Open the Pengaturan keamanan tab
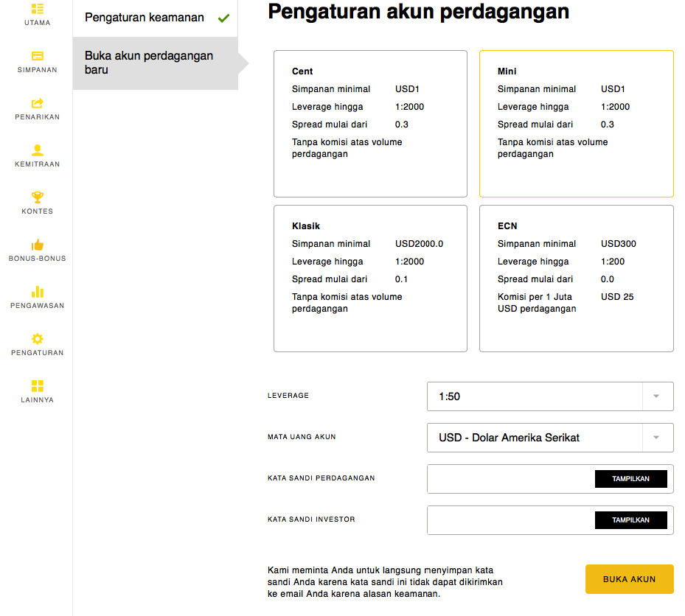 155,18
